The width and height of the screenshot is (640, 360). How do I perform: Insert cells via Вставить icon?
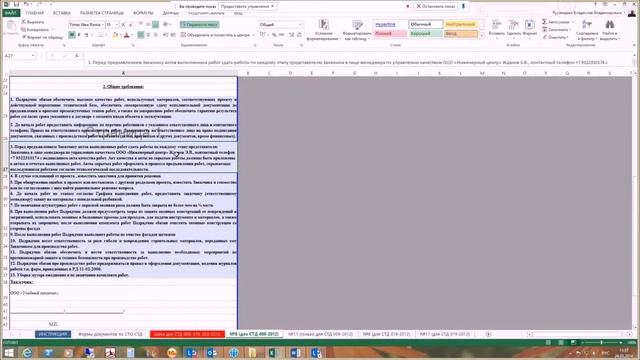click(496, 29)
